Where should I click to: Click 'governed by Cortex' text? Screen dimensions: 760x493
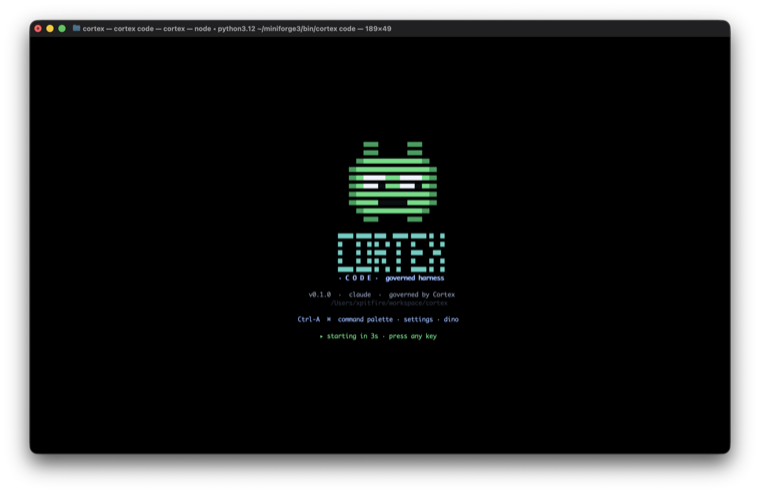pos(422,294)
